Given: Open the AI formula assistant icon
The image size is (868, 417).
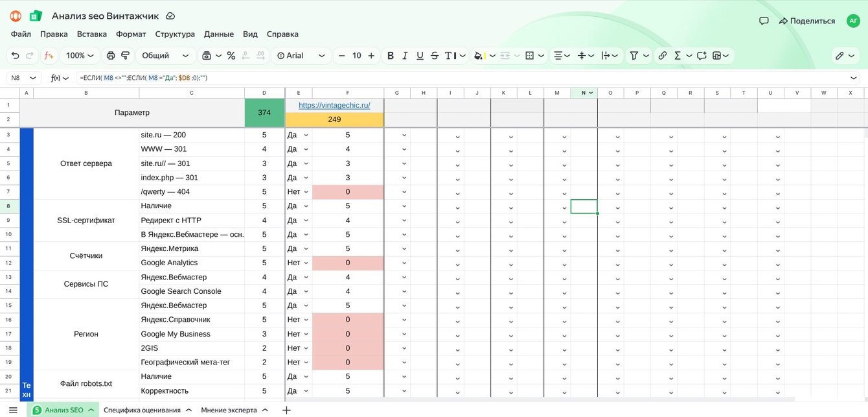Looking at the screenshot, I should 49,56.
